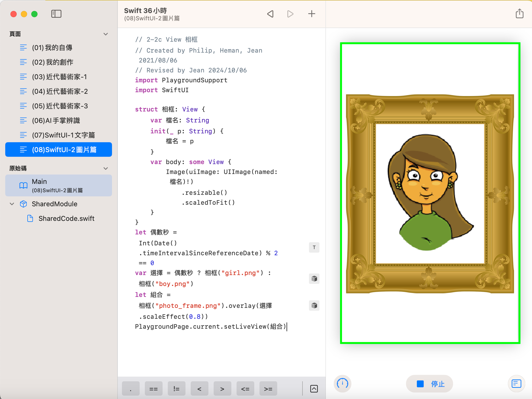This screenshot has height=399, width=532.
Task: Open the share icon
Action: [x=519, y=14]
